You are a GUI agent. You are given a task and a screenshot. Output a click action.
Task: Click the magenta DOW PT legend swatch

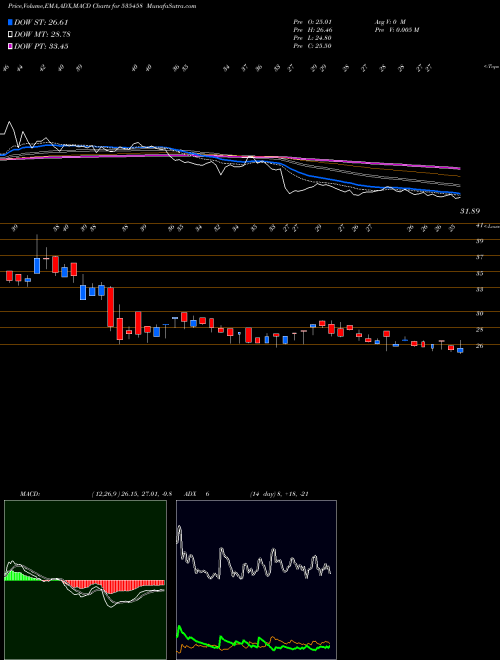[10, 46]
